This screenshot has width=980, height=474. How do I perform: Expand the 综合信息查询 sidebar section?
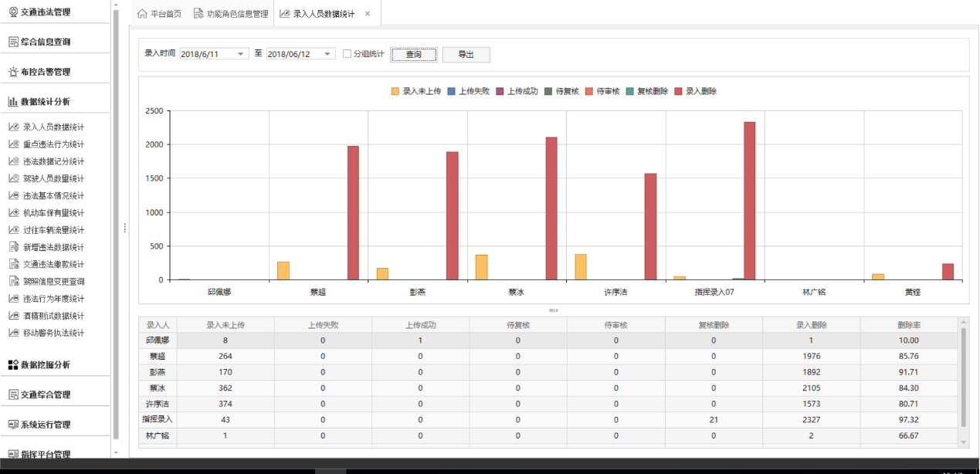[x=46, y=42]
